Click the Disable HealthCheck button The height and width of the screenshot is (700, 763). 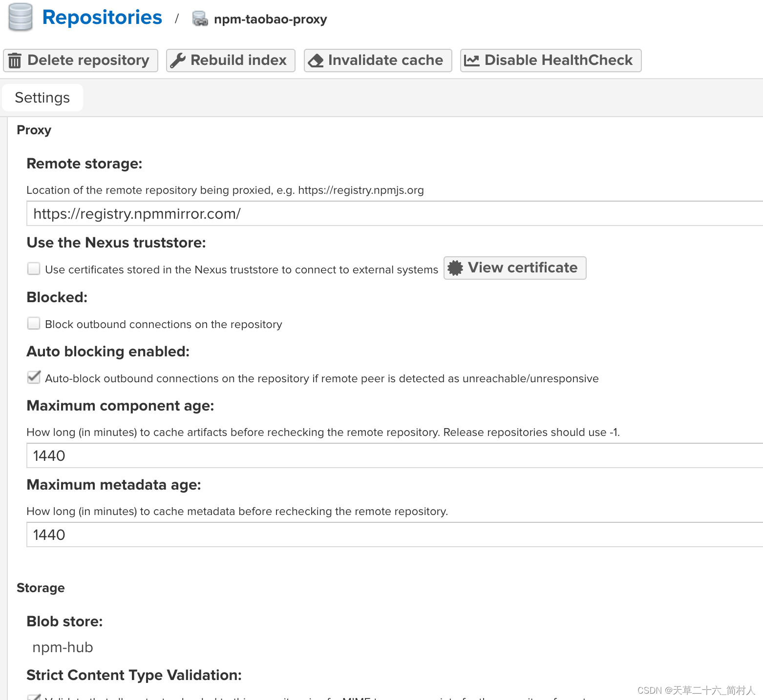pos(551,61)
